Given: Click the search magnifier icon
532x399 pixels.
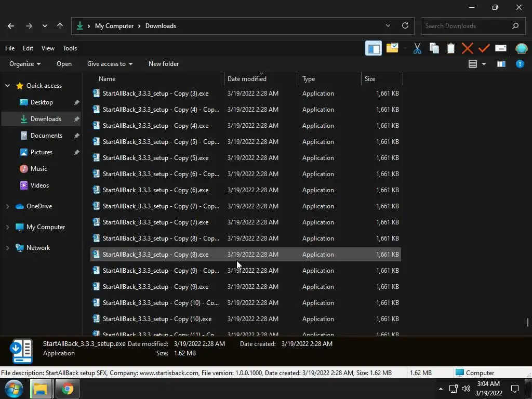Looking at the screenshot, I should point(515,26).
